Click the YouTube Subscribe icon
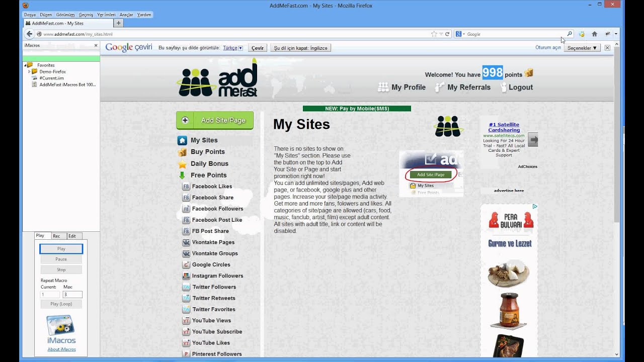644x362 pixels. click(186, 332)
